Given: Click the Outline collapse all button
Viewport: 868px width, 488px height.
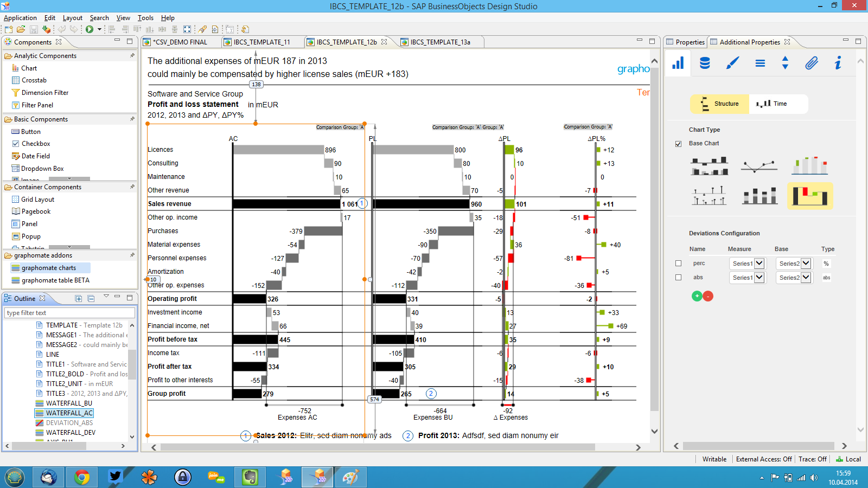Looking at the screenshot, I should pos(91,298).
